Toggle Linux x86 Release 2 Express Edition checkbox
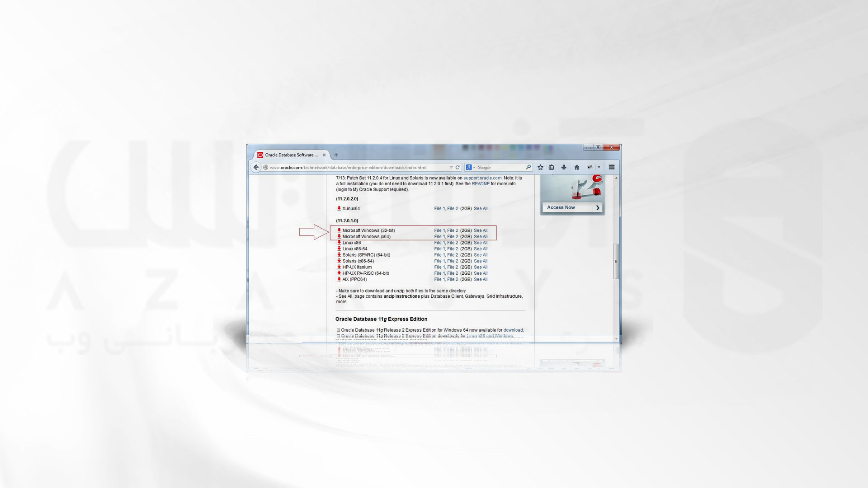Screen dimensions: 868x488 coord(338,335)
